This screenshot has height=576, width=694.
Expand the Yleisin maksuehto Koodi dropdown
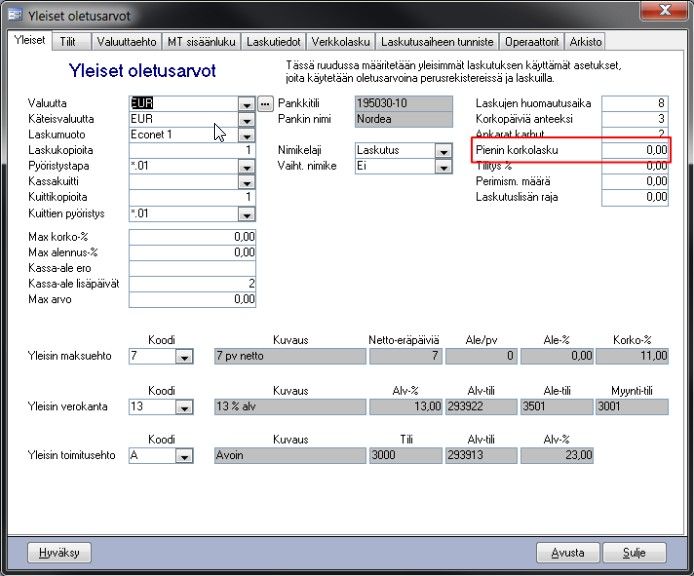(184, 356)
